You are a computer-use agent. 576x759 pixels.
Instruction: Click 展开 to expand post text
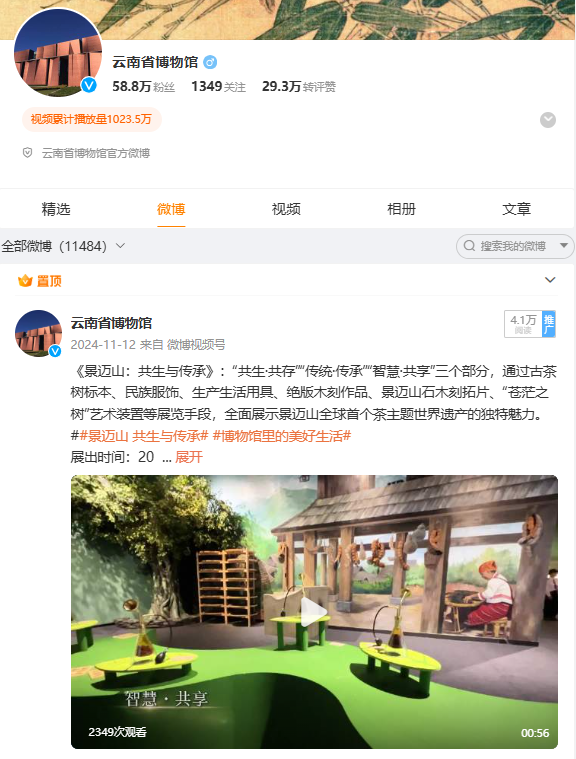189,457
